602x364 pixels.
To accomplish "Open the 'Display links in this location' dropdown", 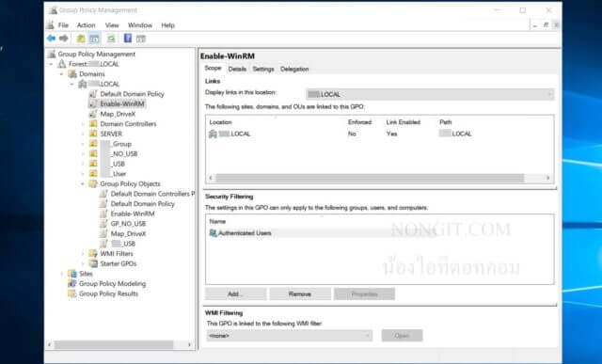I will point(430,94).
